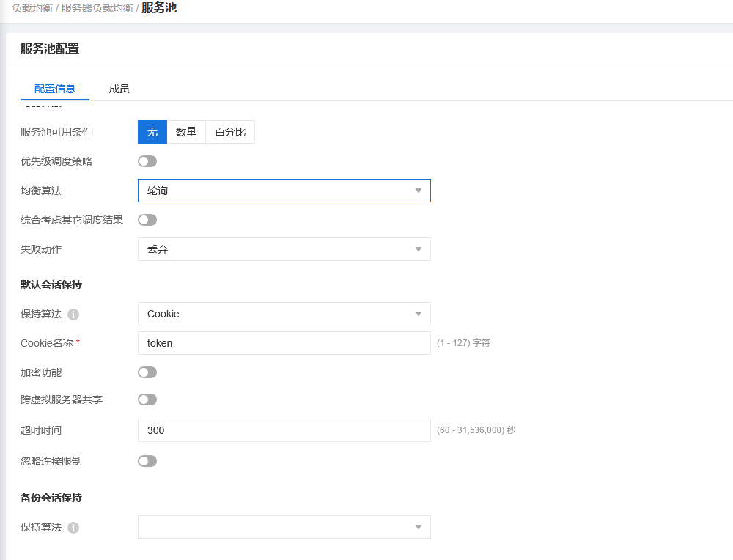Select 无 for 服务池可用条件

(x=152, y=132)
